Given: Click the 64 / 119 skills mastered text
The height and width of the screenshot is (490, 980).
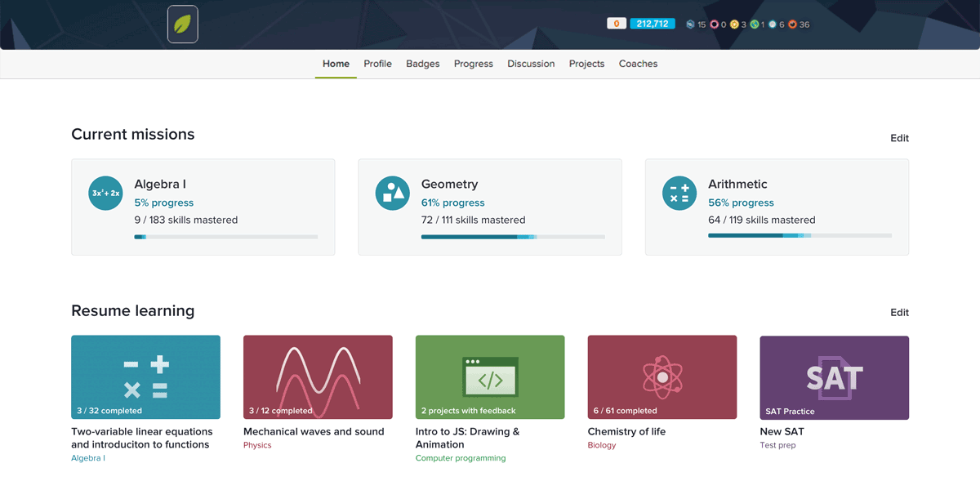Looking at the screenshot, I should (x=761, y=220).
